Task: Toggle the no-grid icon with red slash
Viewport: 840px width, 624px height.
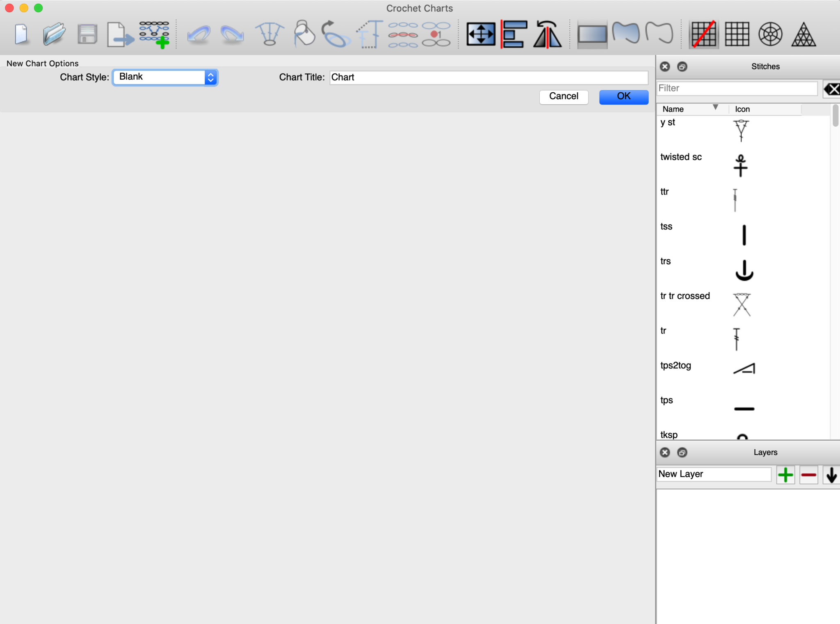Action: (x=704, y=34)
